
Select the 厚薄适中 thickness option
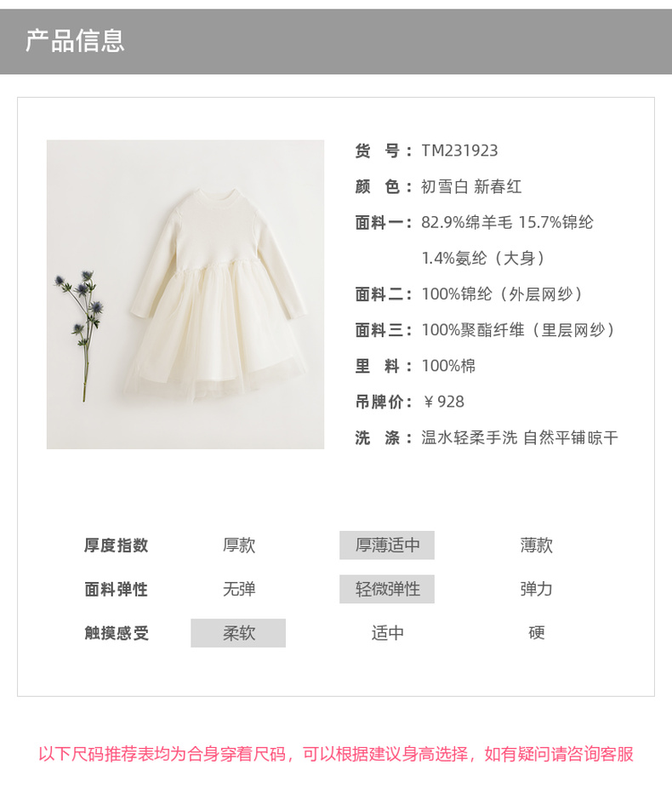387,545
